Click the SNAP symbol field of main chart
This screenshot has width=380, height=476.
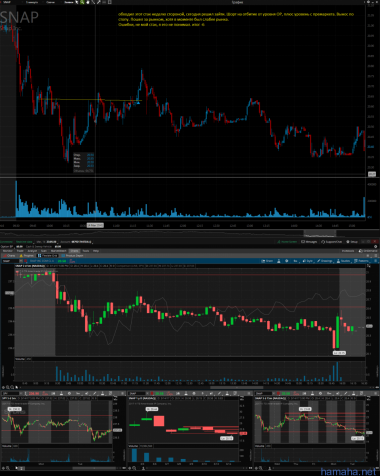(10, 261)
